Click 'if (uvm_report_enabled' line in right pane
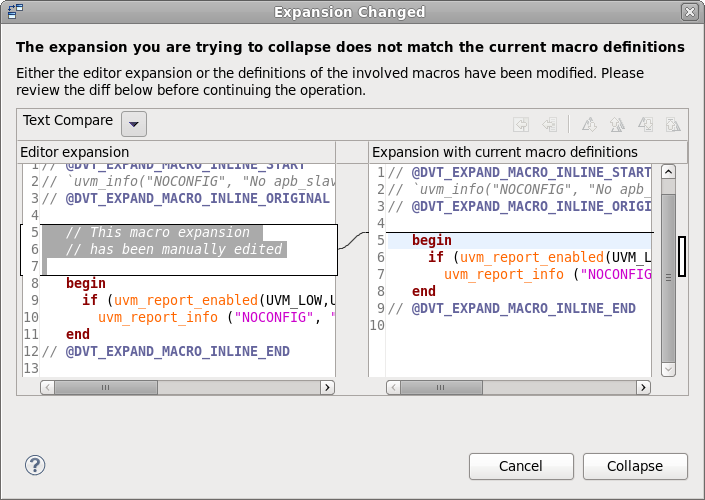 (x=540, y=257)
